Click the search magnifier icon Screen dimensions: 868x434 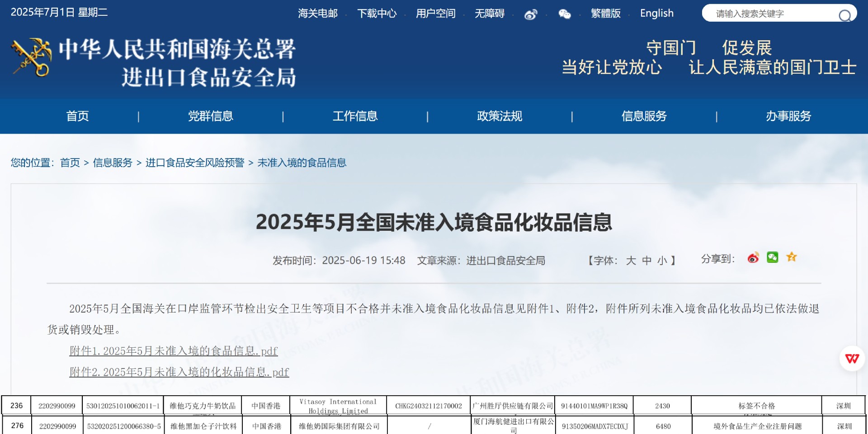tap(844, 16)
